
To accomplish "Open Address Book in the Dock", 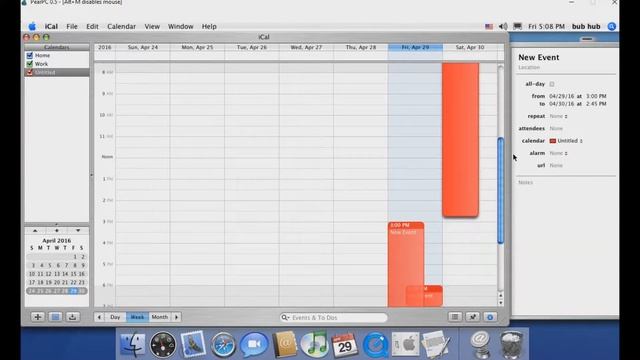I will [x=284, y=344].
